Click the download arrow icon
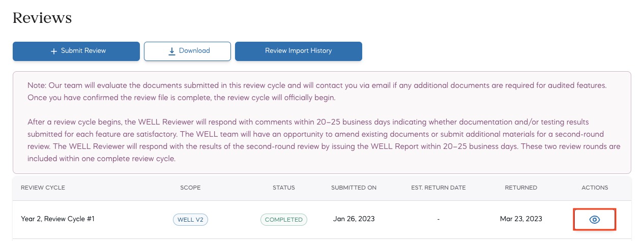 [172, 51]
